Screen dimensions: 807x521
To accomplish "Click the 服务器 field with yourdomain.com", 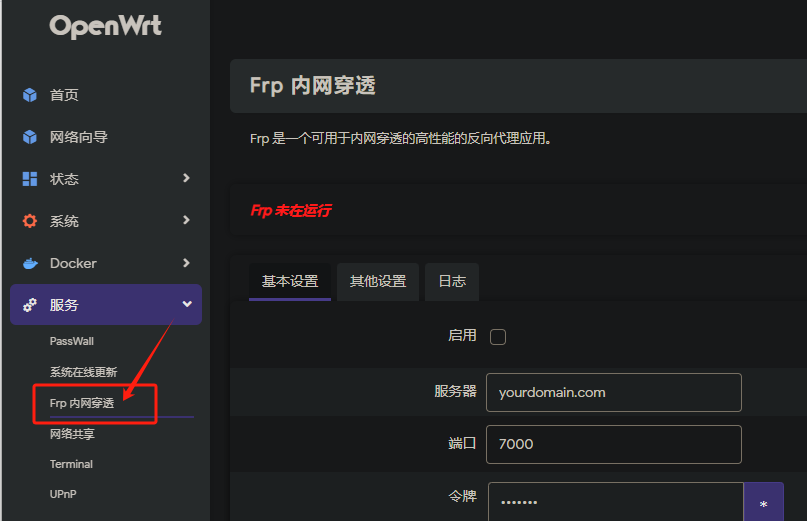I will 613,392.
